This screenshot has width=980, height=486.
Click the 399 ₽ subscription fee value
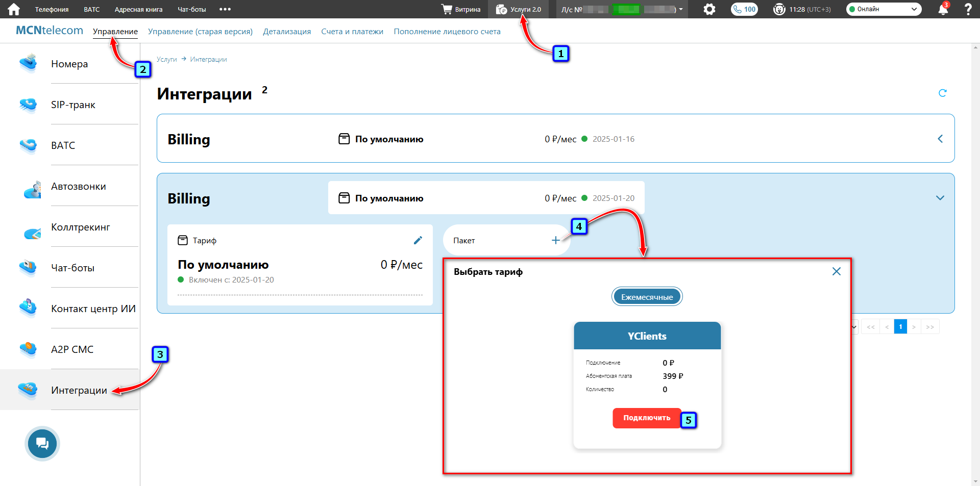[x=673, y=376]
